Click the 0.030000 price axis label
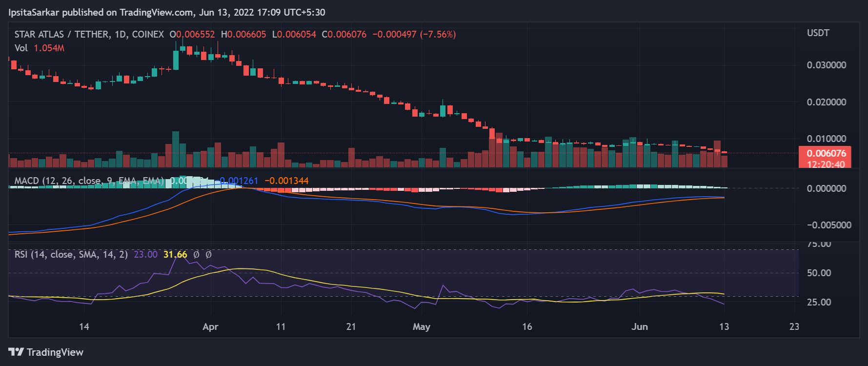This screenshot has height=366, width=868. coord(827,65)
